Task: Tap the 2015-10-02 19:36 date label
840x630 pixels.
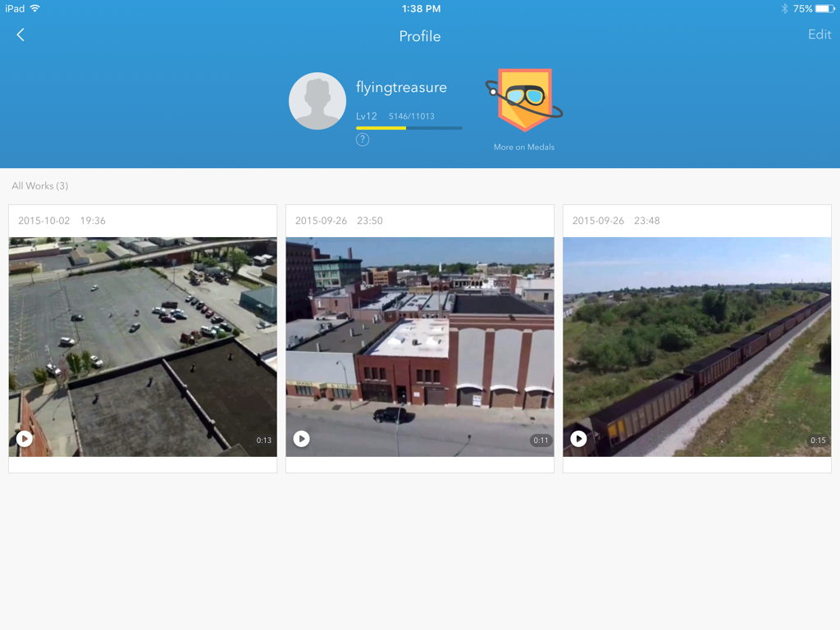Action: tap(62, 221)
